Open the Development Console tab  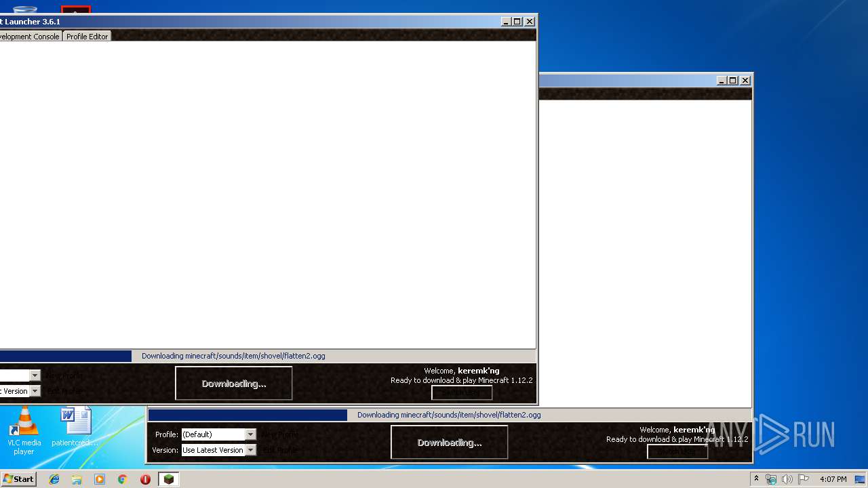click(x=30, y=37)
